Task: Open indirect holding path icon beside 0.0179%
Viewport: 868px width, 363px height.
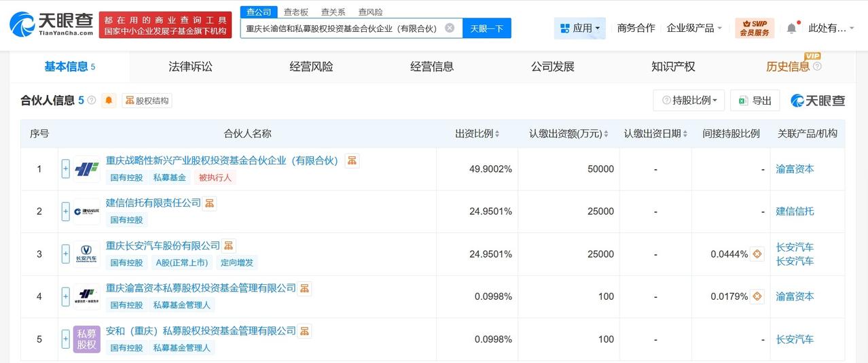Action: 757,296
